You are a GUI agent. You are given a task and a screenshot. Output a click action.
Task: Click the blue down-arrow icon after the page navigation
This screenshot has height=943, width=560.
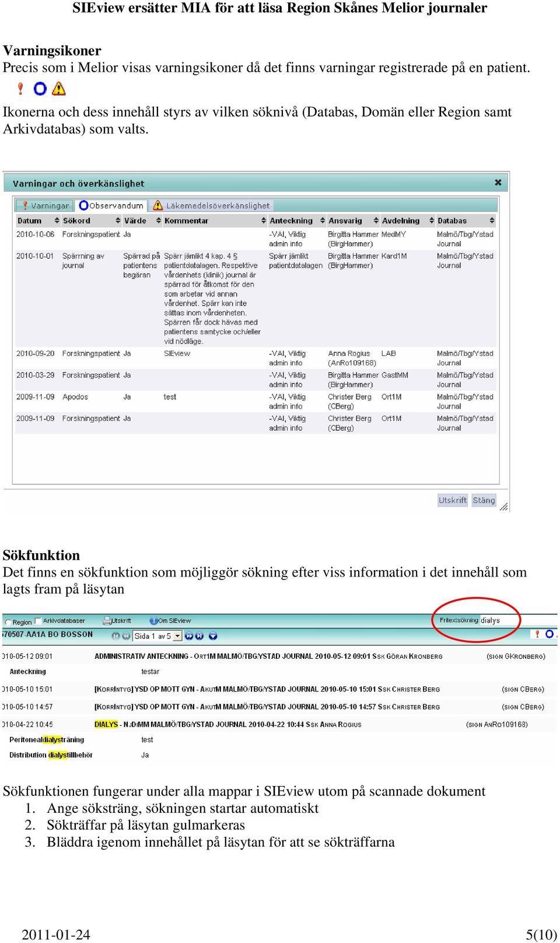(213, 636)
